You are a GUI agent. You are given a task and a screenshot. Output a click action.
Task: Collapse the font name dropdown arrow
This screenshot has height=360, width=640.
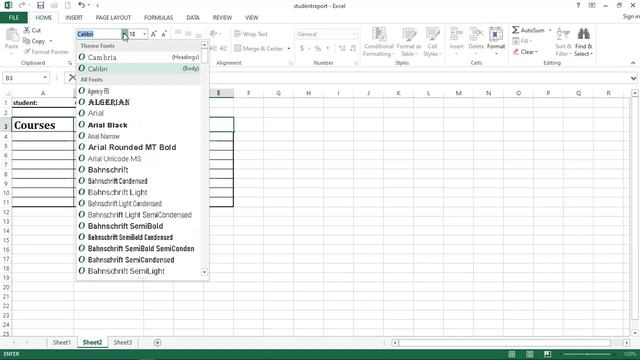click(x=124, y=34)
